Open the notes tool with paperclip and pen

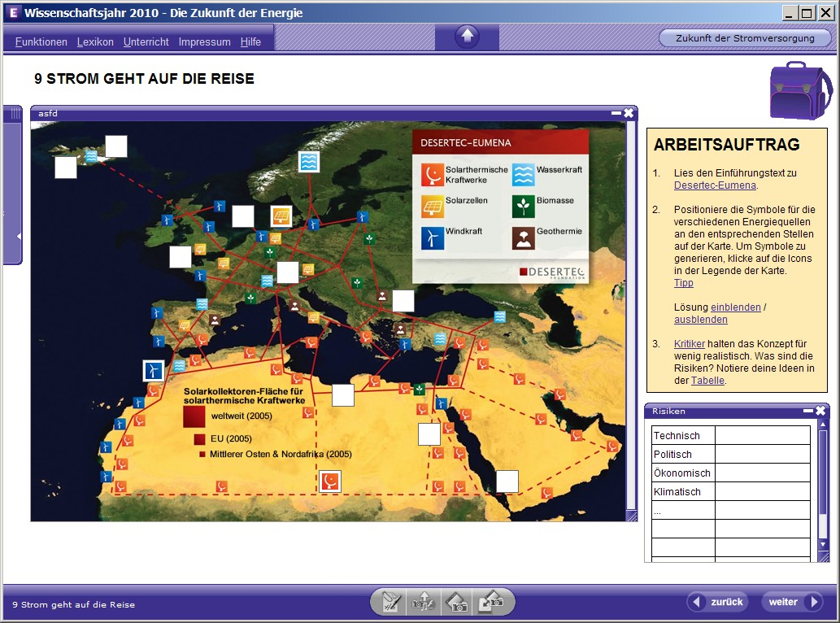pos(390,603)
